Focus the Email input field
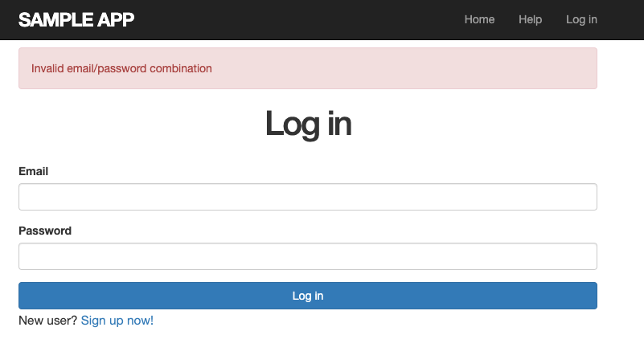This screenshot has height=364, width=644. coord(307,197)
